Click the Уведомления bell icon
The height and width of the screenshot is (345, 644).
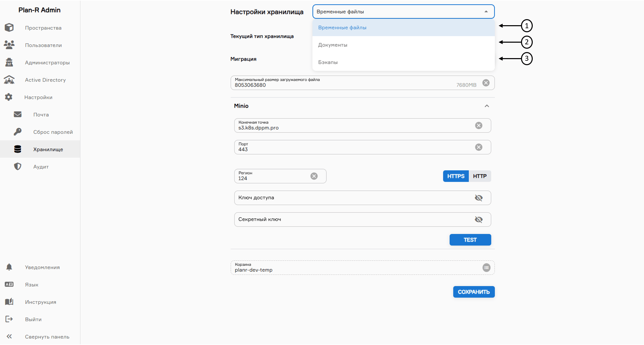(x=9, y=267)
